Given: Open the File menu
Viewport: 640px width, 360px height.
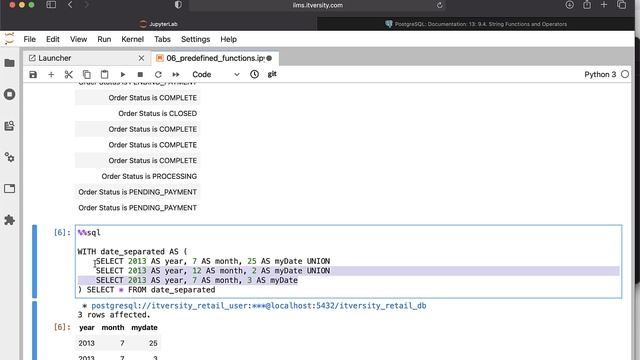Looking at the screenshot, I should pos(29,39).
